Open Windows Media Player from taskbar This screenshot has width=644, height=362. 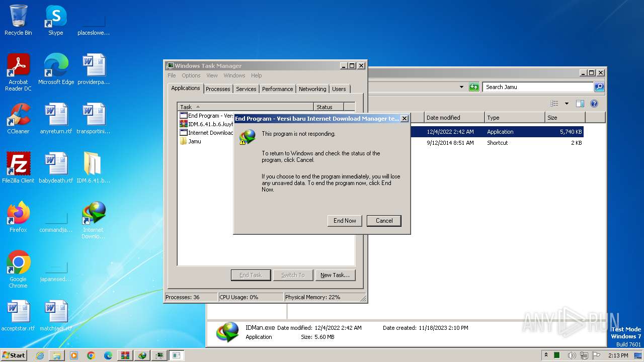pos(74,355)
